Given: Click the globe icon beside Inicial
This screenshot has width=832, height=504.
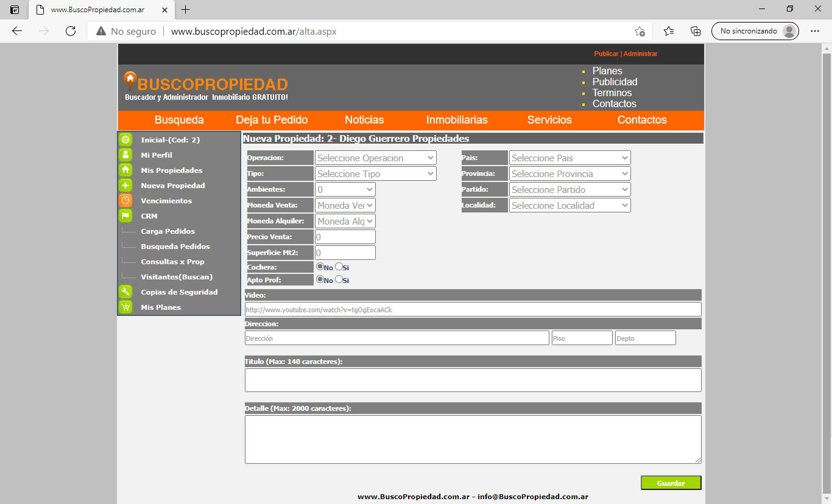Looking at the screenshot, I should click(x=125, y=139).
